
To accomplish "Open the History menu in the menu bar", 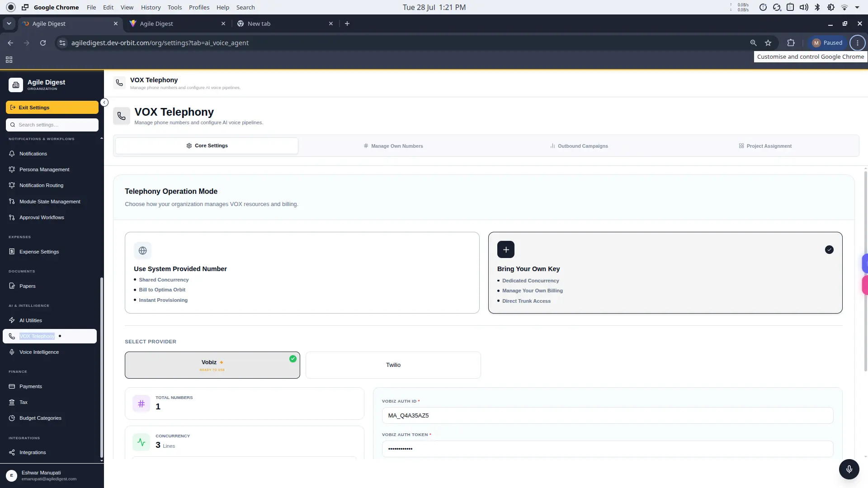I will [x=151, y=7].
